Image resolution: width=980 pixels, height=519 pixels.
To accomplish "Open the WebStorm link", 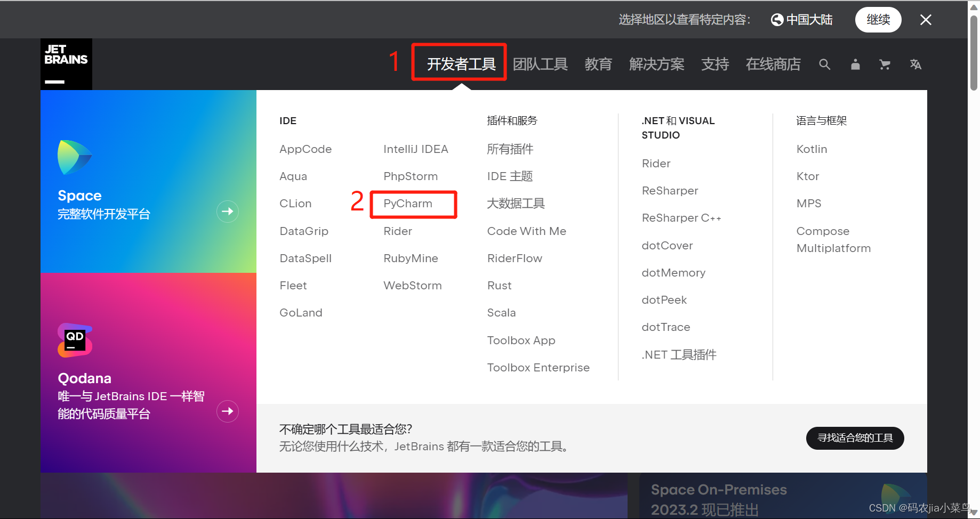I will coord(413,286).
